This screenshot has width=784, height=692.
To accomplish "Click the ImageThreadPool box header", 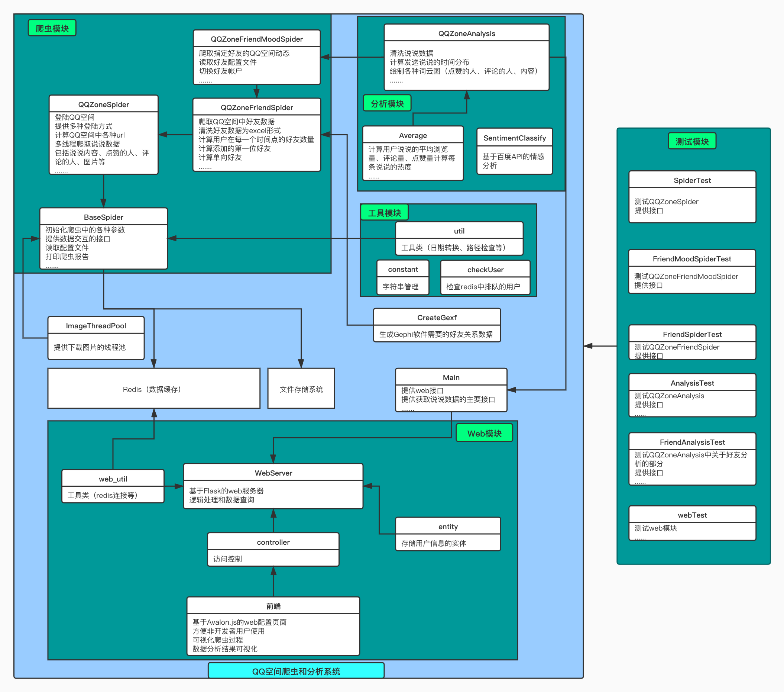I will [96, 326].
